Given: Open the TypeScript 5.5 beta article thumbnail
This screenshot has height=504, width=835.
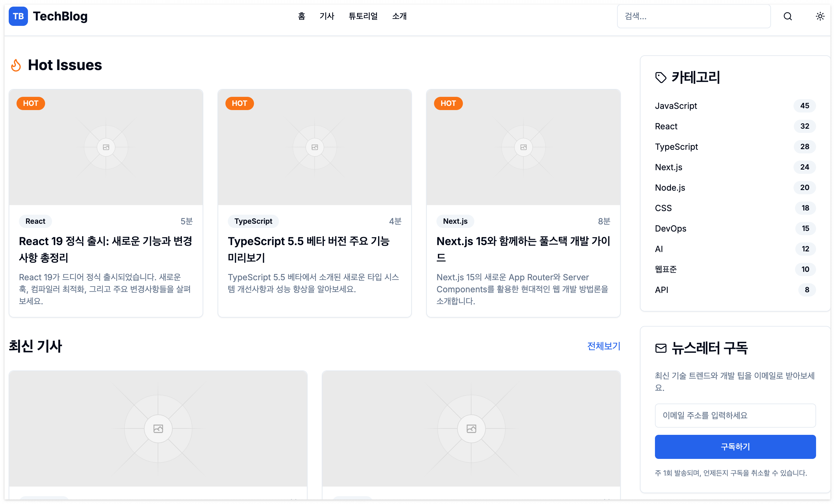Looking at the screenshot, I should [x=314, y=147].
